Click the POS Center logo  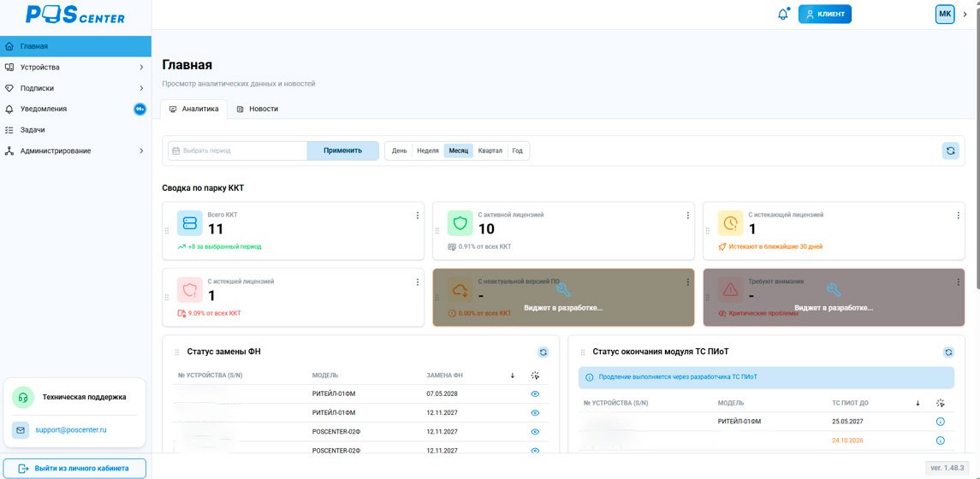75,15
